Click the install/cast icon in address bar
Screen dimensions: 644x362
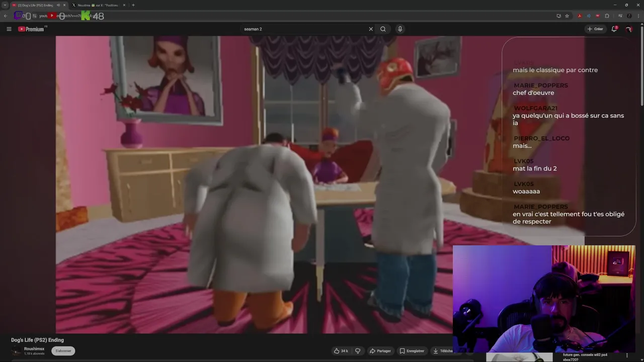point(558,16)
